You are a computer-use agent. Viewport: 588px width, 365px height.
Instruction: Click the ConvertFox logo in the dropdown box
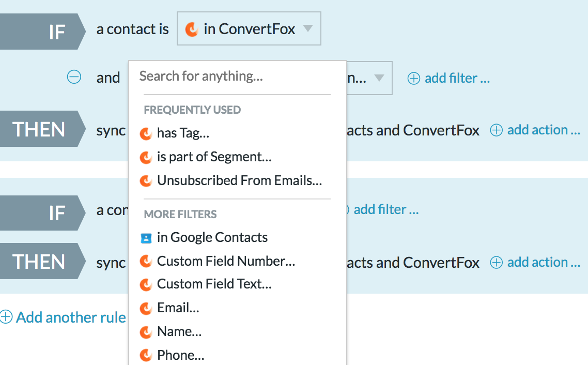click(192, 29)
